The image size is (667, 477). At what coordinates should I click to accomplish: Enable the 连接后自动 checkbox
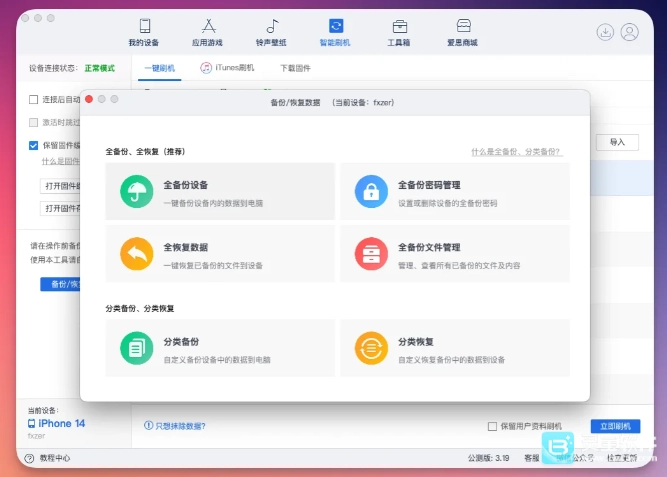(x=33, y=99)
